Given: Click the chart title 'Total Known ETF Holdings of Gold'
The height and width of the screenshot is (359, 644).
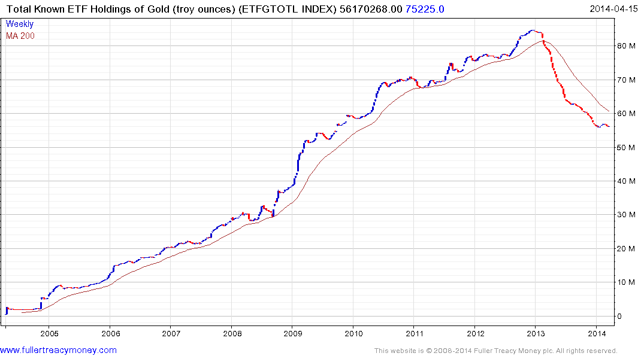Looking at the screenshot, I should coord(88,9).
